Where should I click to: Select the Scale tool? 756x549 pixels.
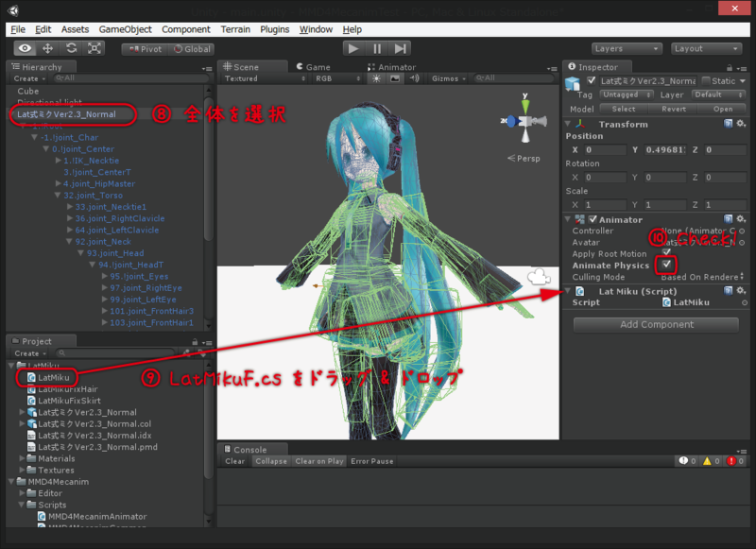pyautogui.click(x=94, y=48)
